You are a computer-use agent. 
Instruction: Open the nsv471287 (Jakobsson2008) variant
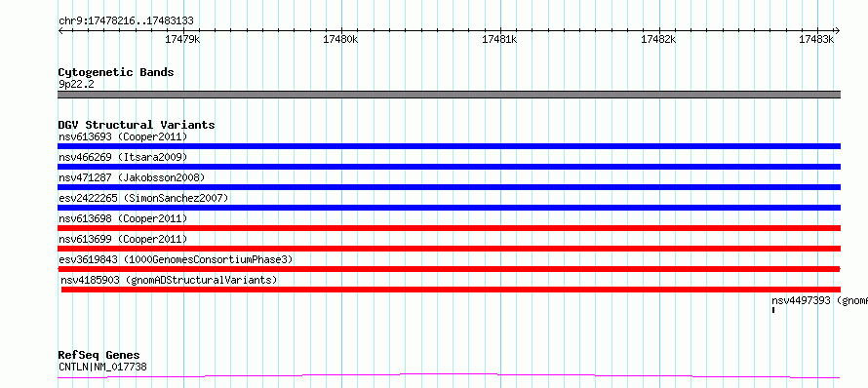[x=449, y=187]
